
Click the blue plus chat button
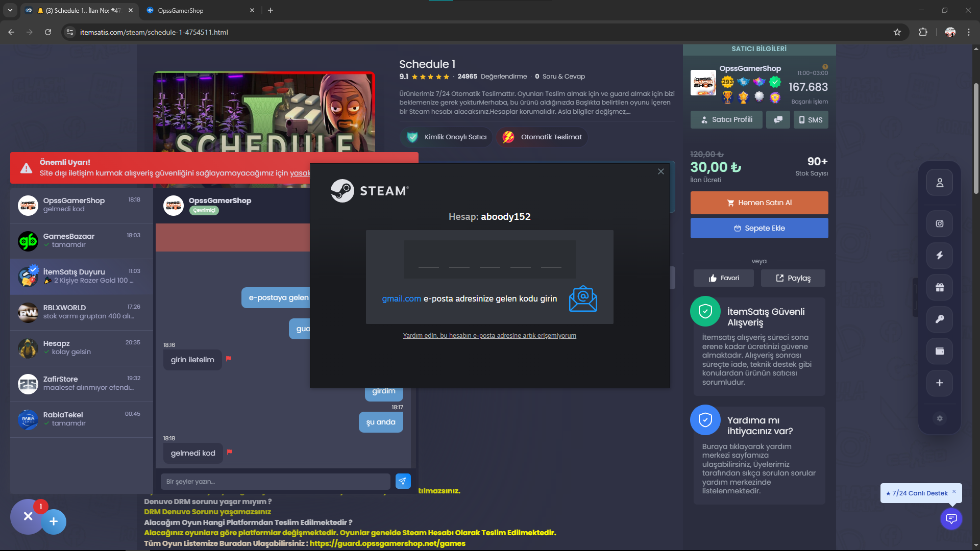[x=54, y=521]
